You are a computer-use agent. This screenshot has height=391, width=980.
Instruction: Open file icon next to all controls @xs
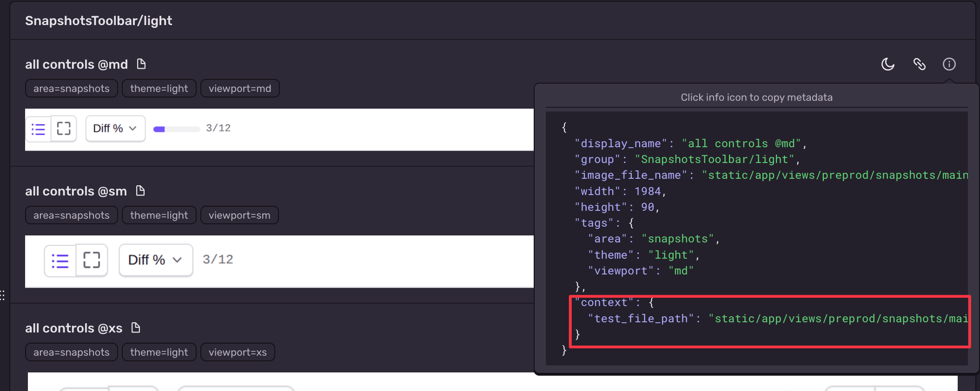[136, 328]
